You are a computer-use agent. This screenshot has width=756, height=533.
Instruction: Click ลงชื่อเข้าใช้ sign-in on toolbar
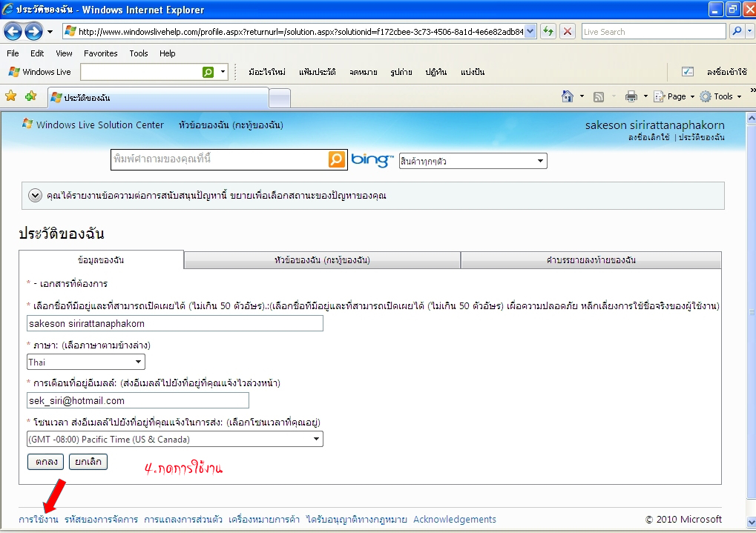point(727,73)
